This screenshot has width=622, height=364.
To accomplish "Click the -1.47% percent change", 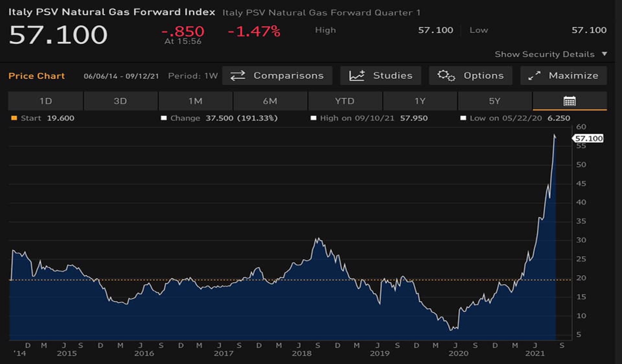I will [x=254, y=31].
